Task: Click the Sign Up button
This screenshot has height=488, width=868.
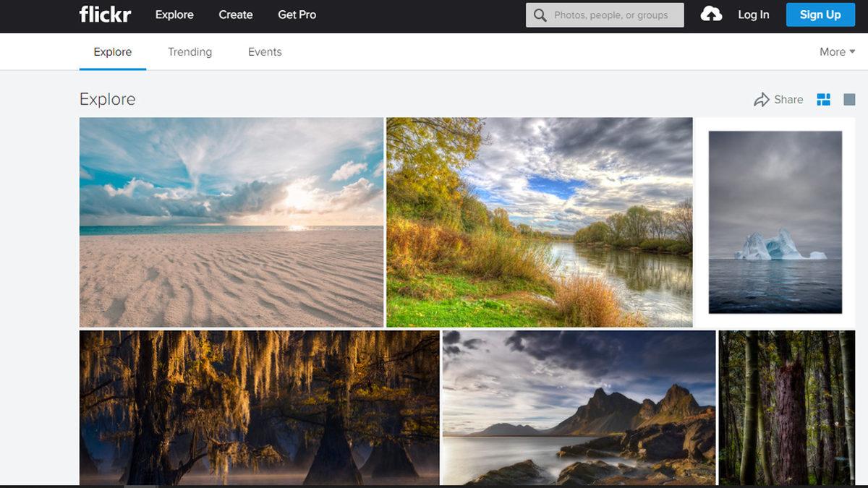Action: pos(820,14)
